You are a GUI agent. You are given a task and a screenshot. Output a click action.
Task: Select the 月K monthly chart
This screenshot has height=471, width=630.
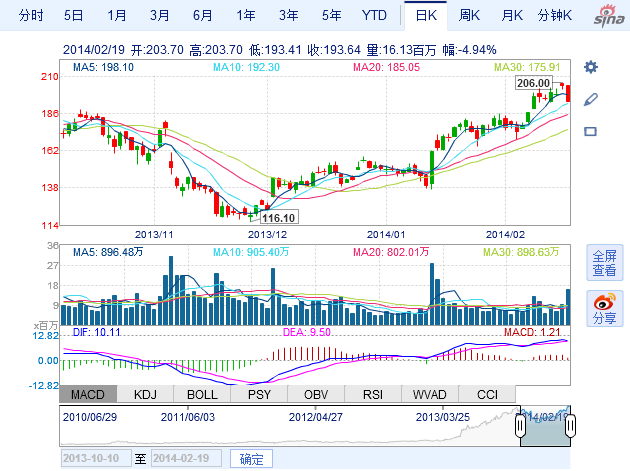[512, 15]
